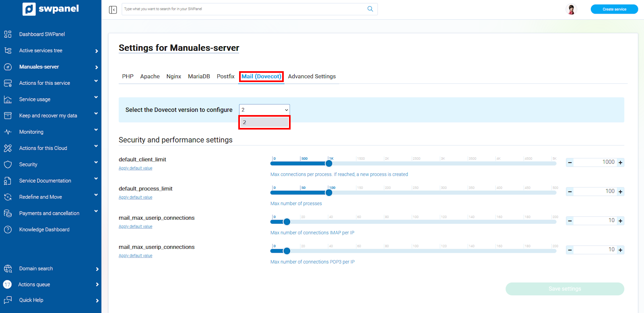Increase default_client_limit with plus button
Screen dimensions: 644x313
coord(620,163)
